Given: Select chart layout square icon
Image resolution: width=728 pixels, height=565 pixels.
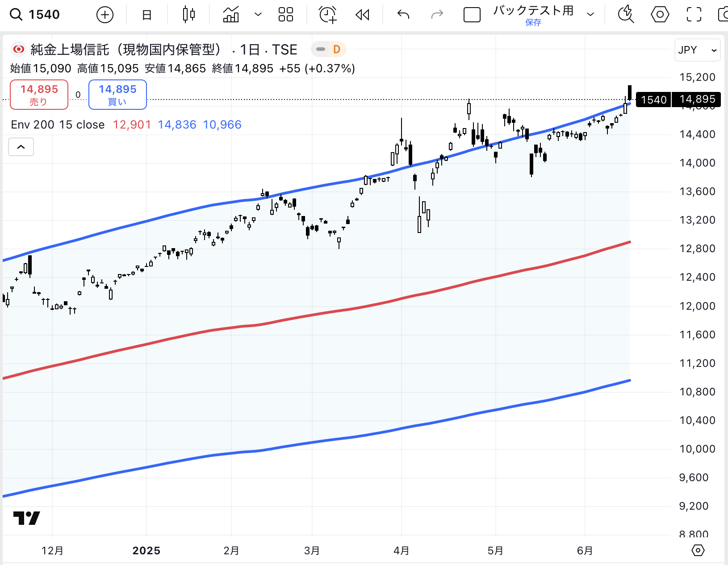Looking at the screenshot, I should click(472, 15).
